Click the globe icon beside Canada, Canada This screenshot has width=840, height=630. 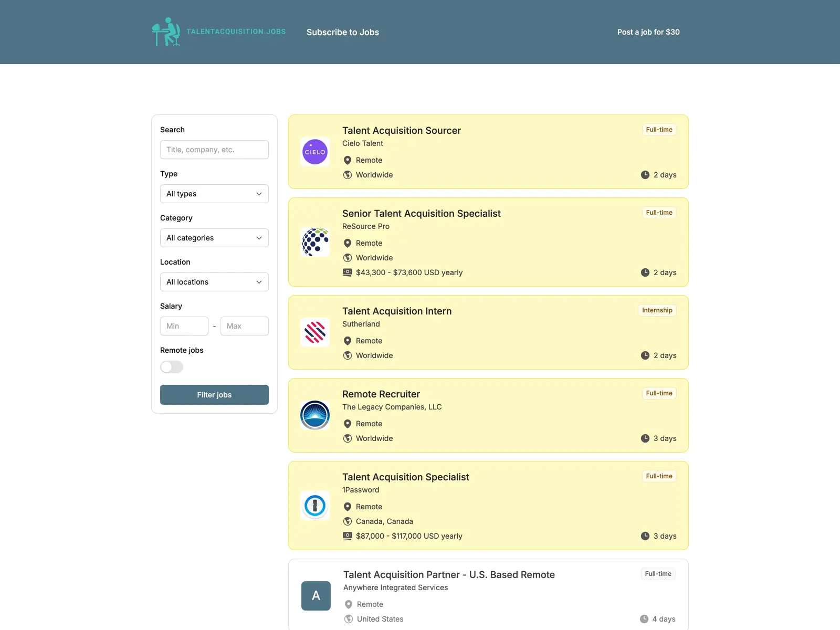348,521
